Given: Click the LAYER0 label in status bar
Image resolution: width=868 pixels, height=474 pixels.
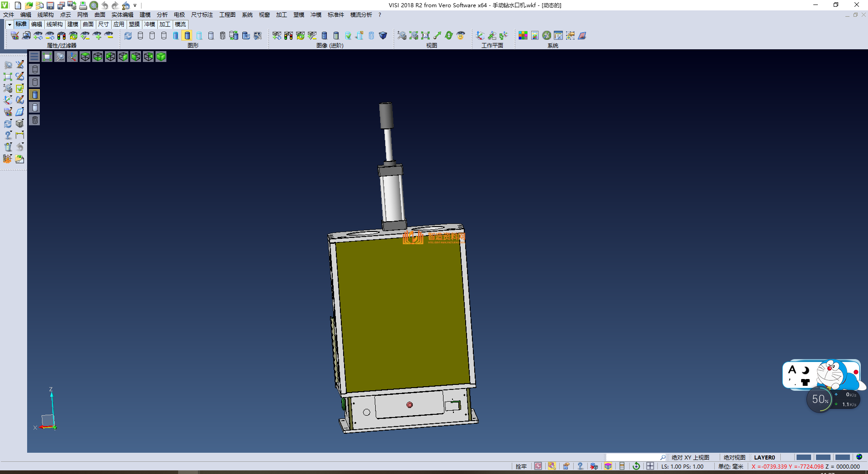Looking at the screenshot, I should (764, 457).
